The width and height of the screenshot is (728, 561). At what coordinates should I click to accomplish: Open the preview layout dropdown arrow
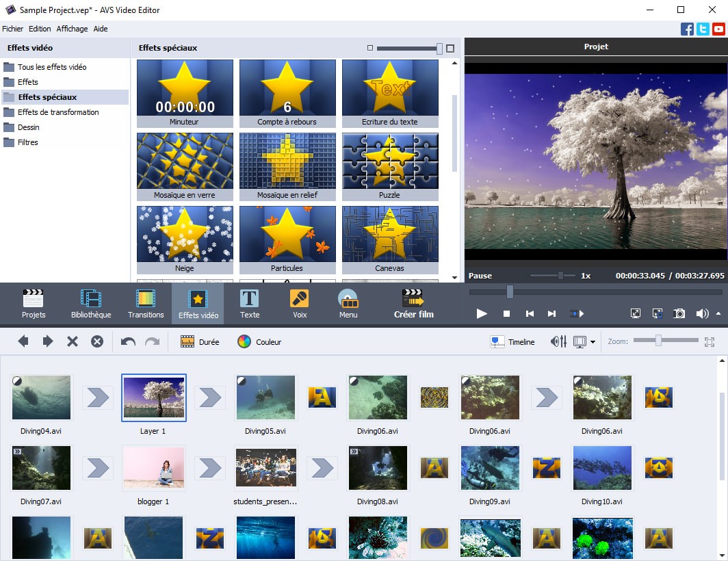[x=593, y=342]
